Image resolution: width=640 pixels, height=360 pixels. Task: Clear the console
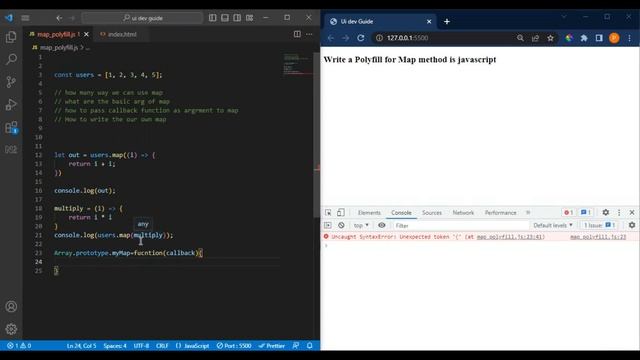click(x=341, y=225)
